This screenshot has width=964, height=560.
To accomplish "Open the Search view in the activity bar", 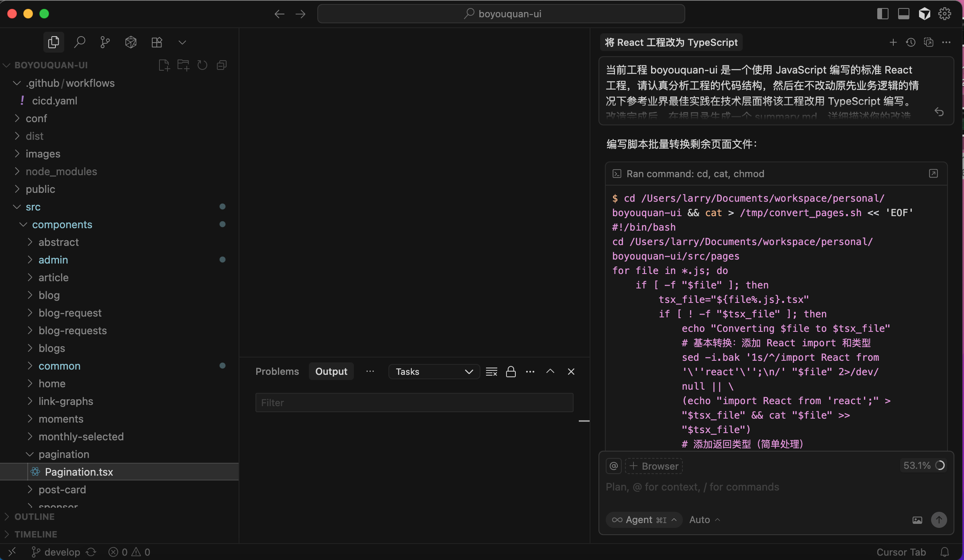I will (80, 42).
